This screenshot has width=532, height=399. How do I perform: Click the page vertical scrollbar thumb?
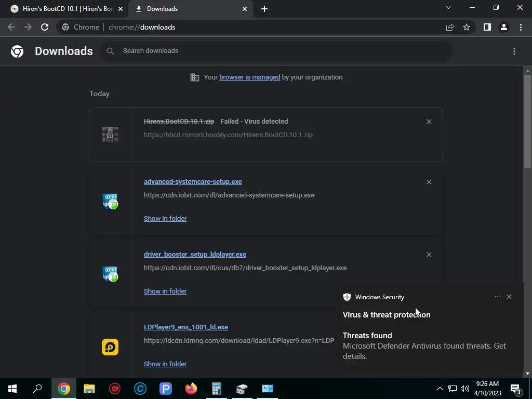527,122
